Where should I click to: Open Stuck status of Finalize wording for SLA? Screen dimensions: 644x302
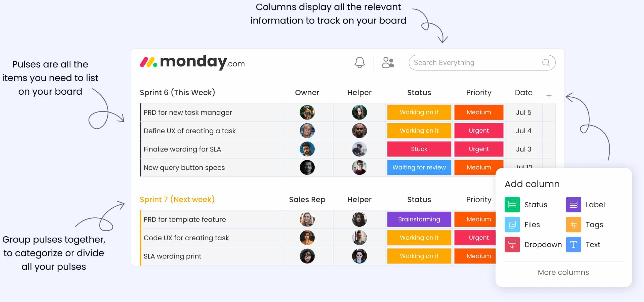[x=419, y=149]
